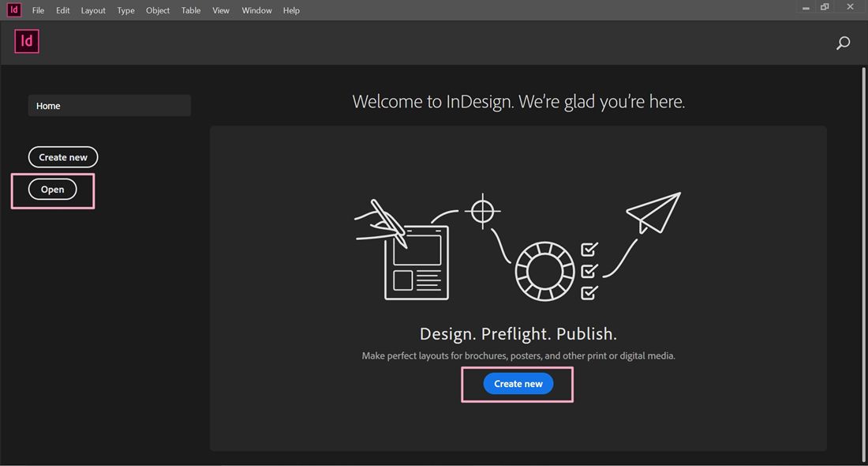
Task: Restore down the InDesign window
Action: tap(825, 7)
